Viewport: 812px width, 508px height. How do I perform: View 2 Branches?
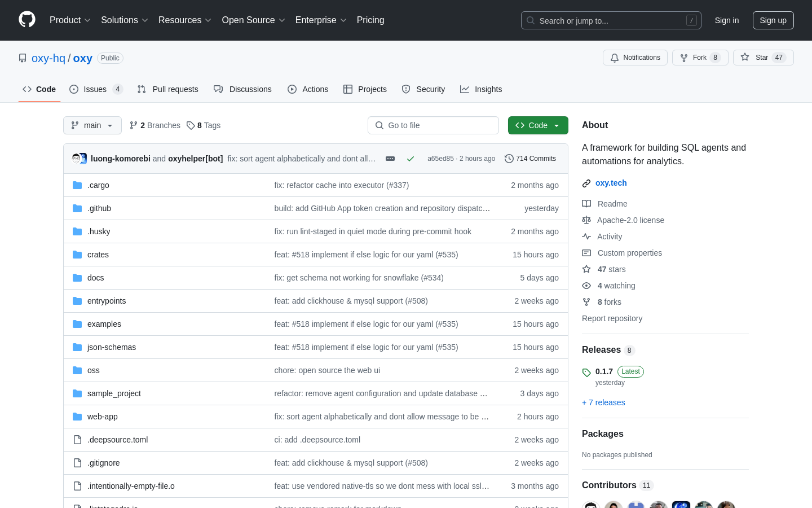tap(155, 125)
